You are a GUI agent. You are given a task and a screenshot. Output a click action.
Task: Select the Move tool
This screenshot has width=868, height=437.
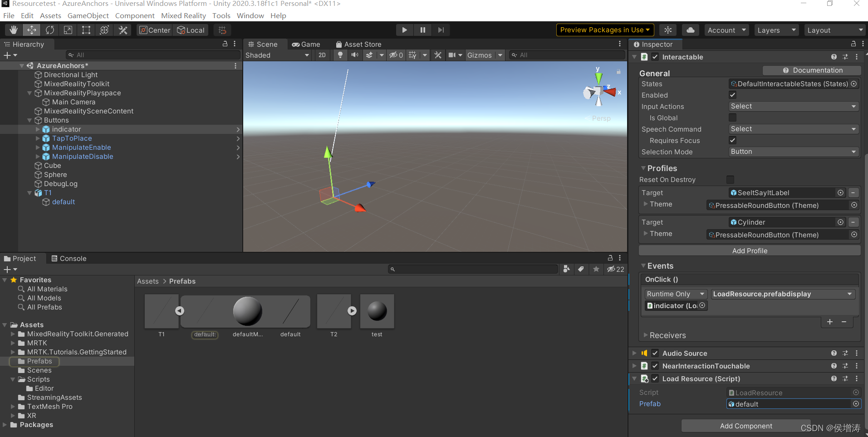[x=32, y=30]
